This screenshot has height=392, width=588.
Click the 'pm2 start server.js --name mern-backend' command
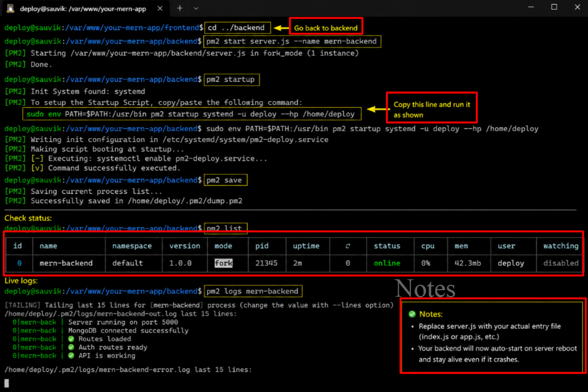coord(292,41)
